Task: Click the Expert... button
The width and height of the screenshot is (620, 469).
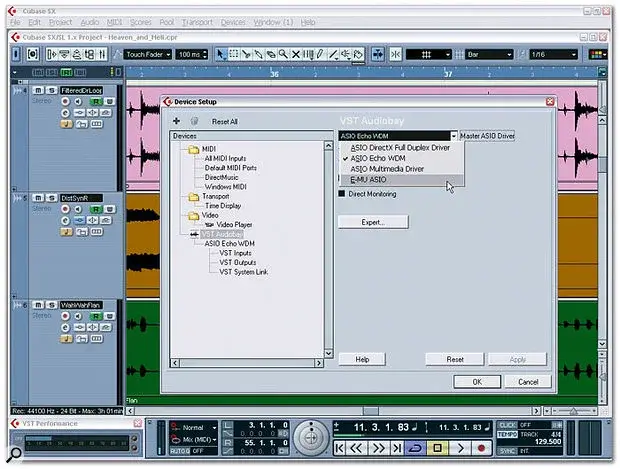Action: click(x=373, y=222)
